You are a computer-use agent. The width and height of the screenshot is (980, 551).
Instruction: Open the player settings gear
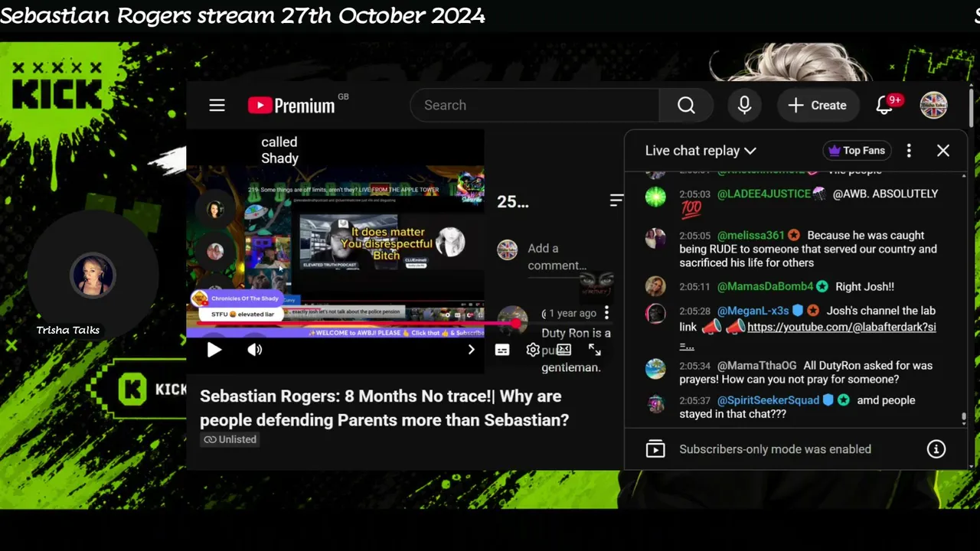(x=533, y=350)
